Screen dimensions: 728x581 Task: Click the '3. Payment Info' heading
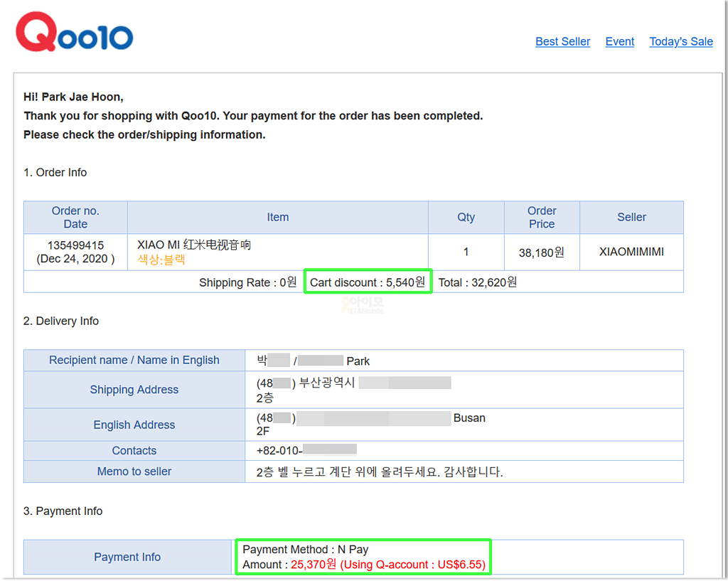(63, 511)
